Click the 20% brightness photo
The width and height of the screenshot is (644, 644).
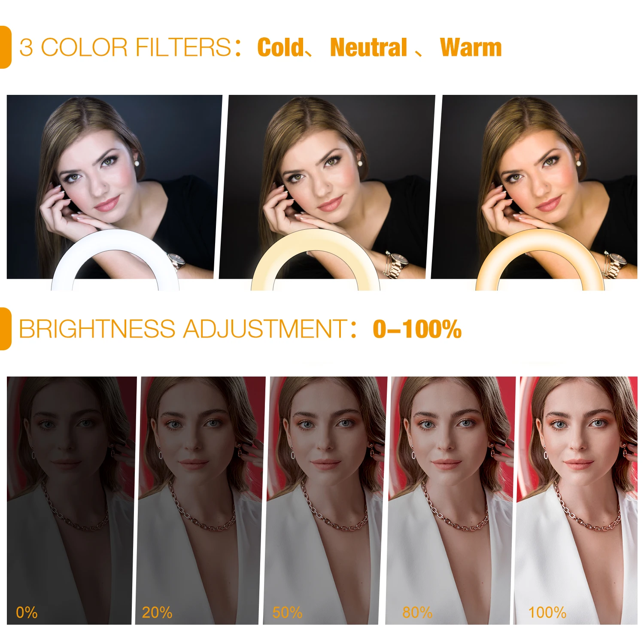point(200,500)
